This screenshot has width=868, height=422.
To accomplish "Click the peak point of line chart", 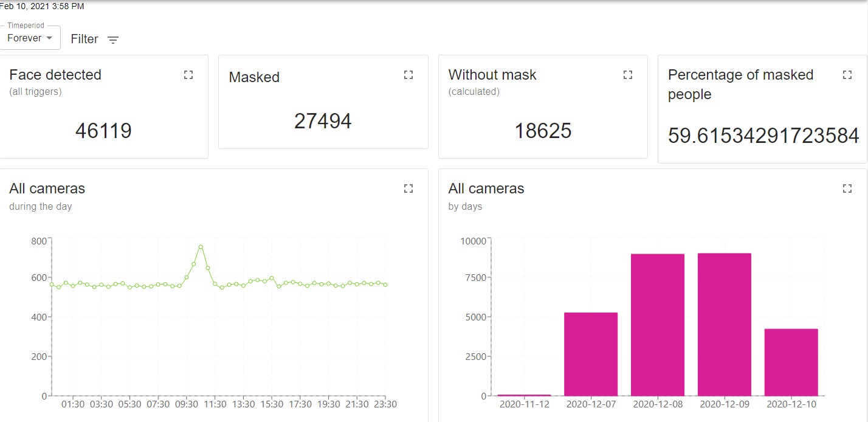I will (201, 247).
